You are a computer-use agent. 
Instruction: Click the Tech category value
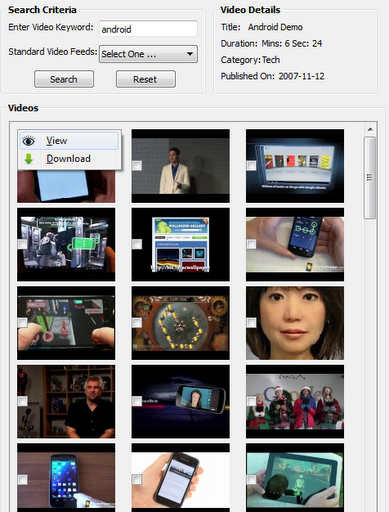click(271, 60)
